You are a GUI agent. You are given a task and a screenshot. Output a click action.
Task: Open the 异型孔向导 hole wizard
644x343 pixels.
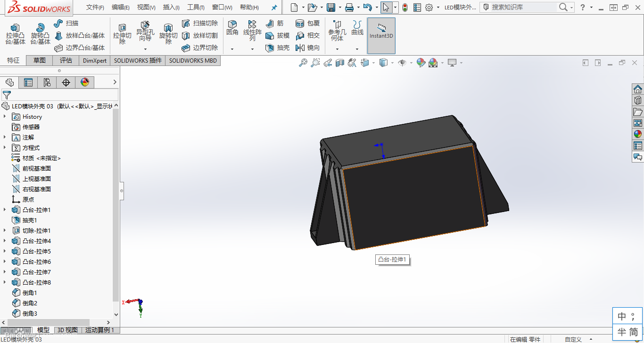[145, 31]
